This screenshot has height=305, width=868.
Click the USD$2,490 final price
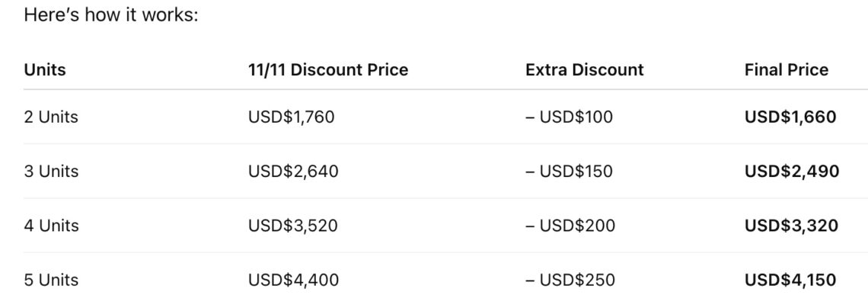click(791, 172)
